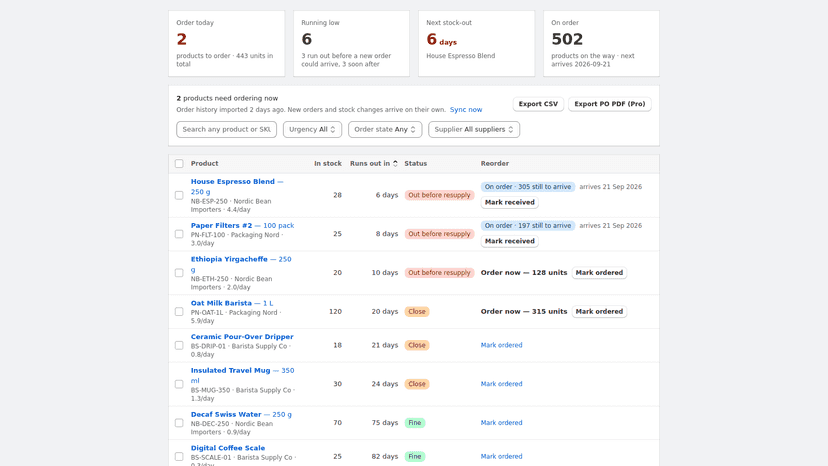
Task: Click the Export CSV button
Action: pyautogui.click(x=538, y=104)
